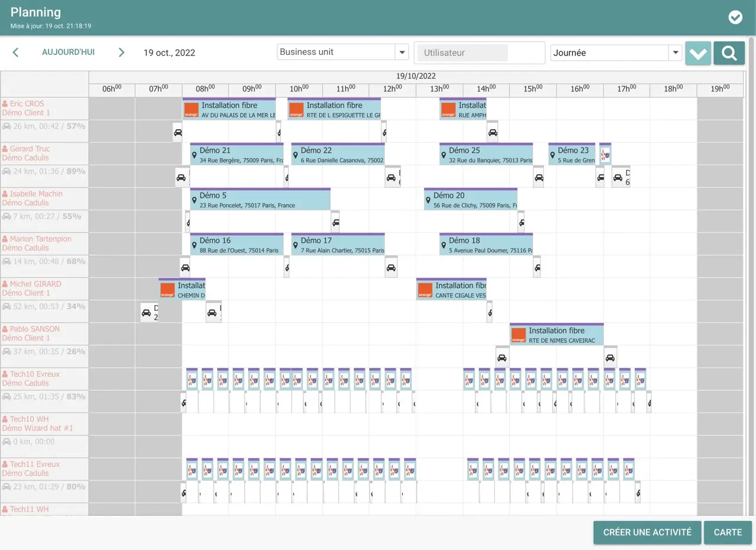Screen dimensions: 756x550
Task: Open the CARTE map view
Action: [727, 532]
